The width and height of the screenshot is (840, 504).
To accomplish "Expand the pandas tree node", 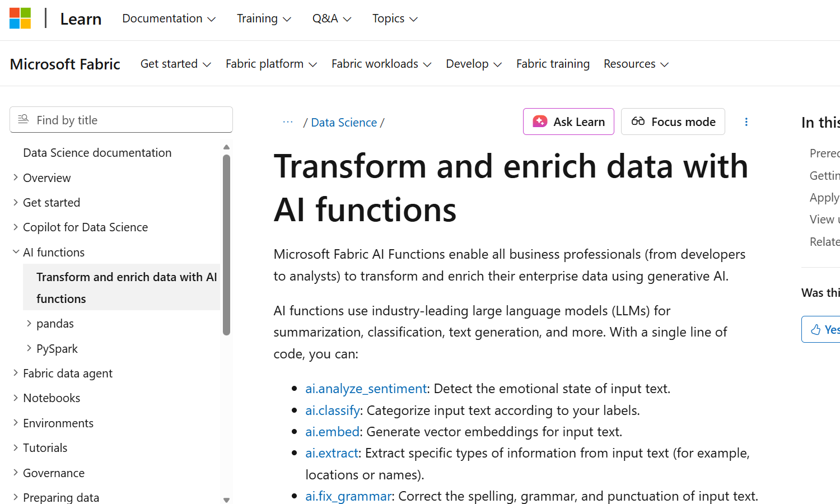I will pyautogui.click(x=29, y=324).
